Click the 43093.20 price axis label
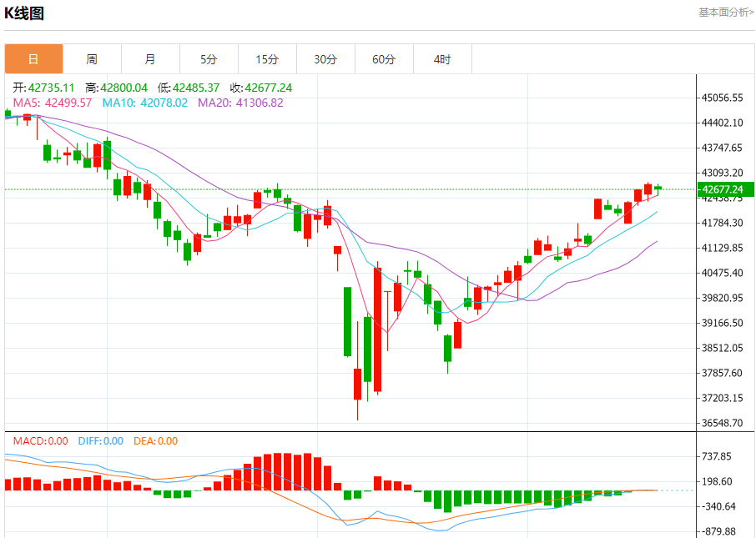The width and height of the screenshot is (756, 538). 723,173
